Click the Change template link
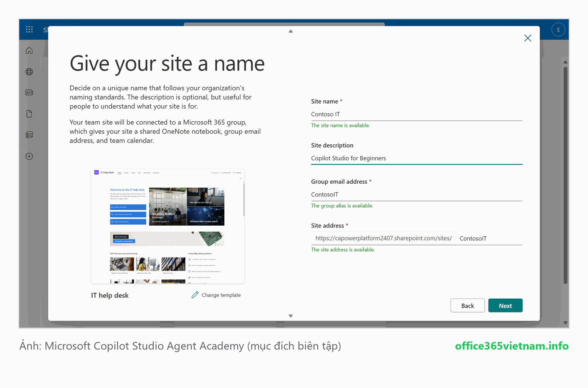 pos(221,295)
